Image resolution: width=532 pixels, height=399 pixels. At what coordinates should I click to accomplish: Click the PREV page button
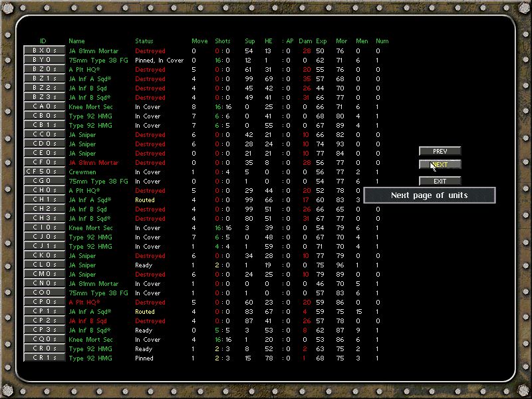pyautogui.click(x=440, y=152)
